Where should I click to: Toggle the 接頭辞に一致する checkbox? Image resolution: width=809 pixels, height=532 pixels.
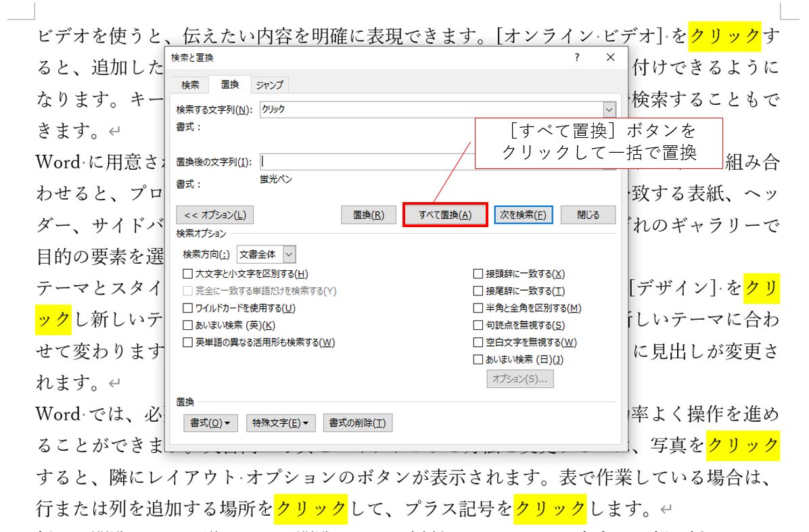click(478, 274)
